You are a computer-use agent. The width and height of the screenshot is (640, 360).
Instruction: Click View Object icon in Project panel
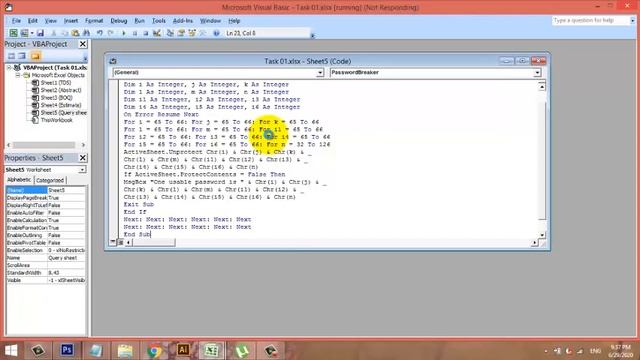[x=22, y=56]
